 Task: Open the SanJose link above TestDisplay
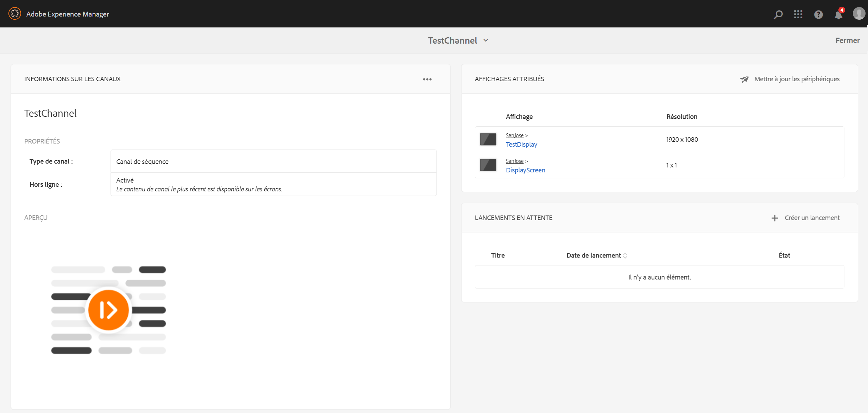tap(514, 135)
